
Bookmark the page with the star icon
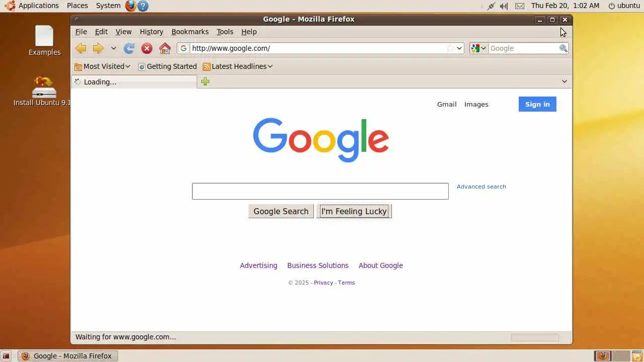(450, 48)
